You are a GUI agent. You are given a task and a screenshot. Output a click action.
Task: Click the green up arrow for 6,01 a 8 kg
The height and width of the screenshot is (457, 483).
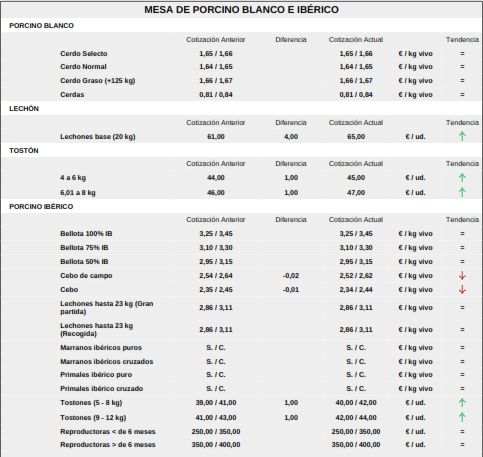point(462,192)
